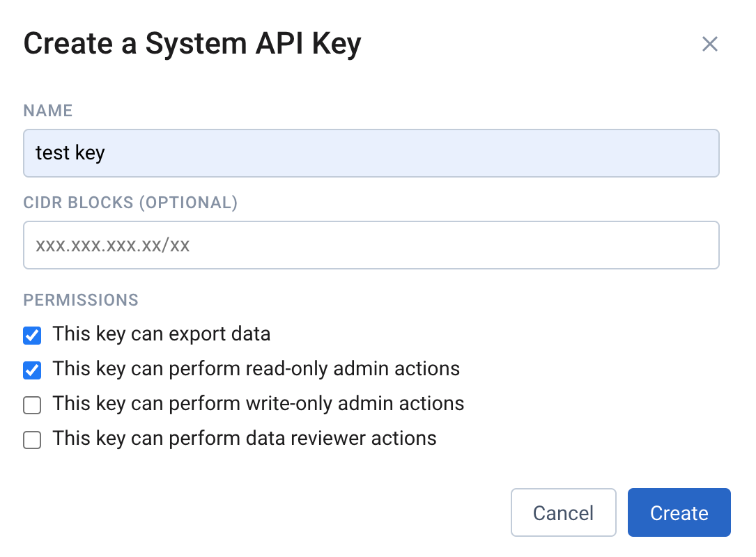Click the "perform data reviewer actions" label text

click(245, 439)
